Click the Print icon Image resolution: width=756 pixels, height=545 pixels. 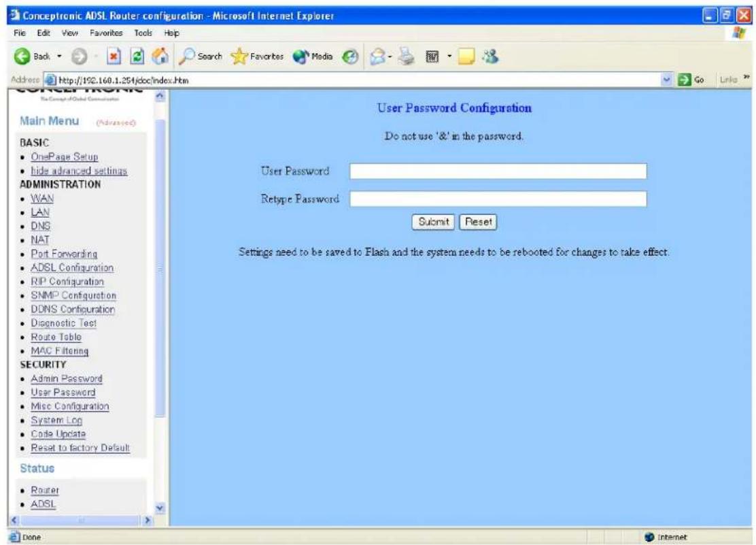pos(407,56)
